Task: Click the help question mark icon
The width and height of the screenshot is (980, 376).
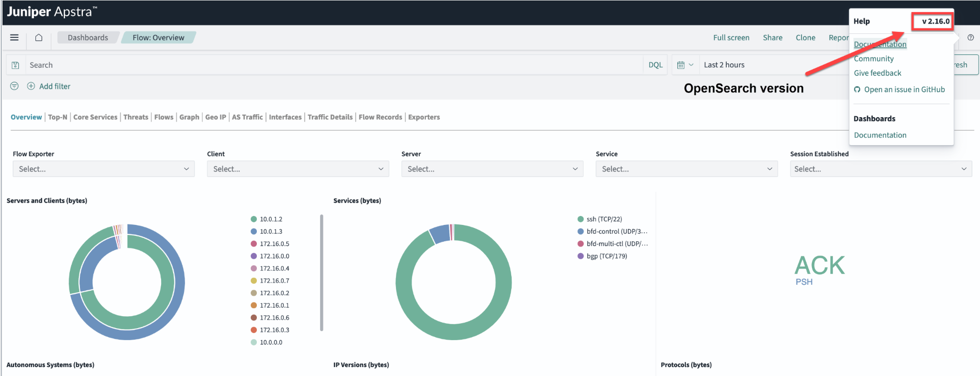Action: [x=971, y=37]
